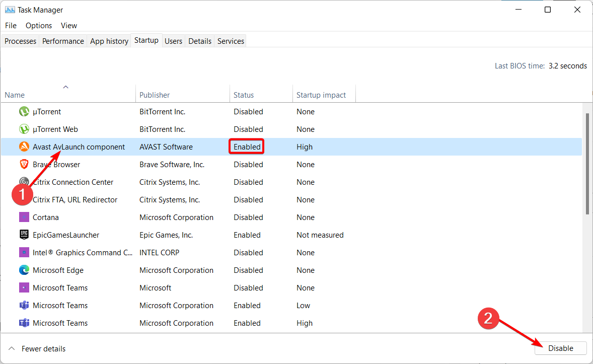This screenshot has width=593, height=364.
Task: Click the Disabled status of Cortana
Action: click(x=248, y=217)
